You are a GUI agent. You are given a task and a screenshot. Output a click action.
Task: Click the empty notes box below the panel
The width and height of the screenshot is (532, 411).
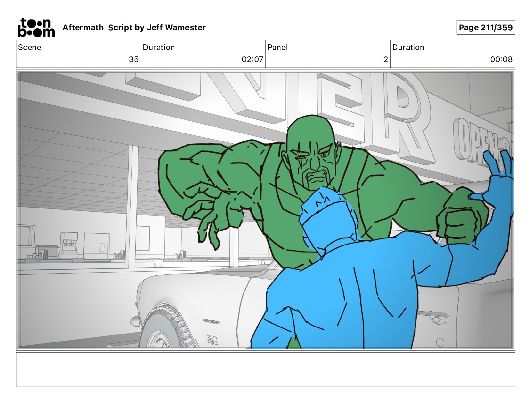pyautogui.click(x=265, y=369)
